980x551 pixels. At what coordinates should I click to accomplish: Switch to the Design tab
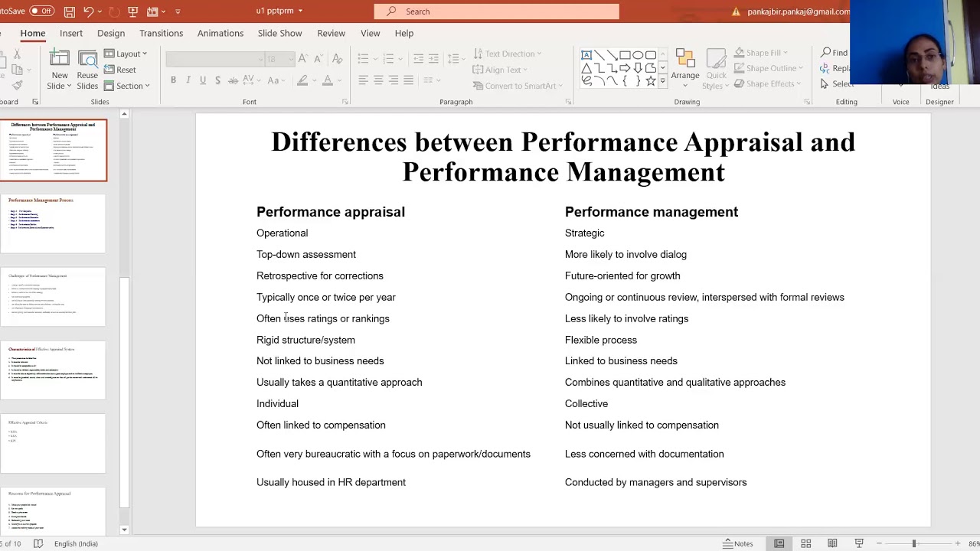[x=111, y=34]
